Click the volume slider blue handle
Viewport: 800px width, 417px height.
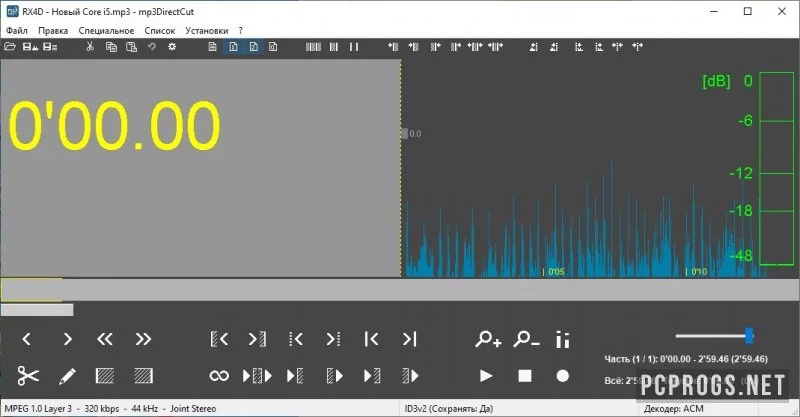click(x=749, y=336)
